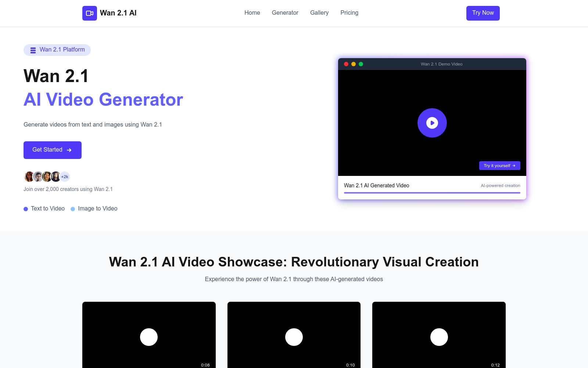The height and width of the screenshot is (368, 588).
Task: Play the 0:10 showcase video
Action: [x=294, y=337]
